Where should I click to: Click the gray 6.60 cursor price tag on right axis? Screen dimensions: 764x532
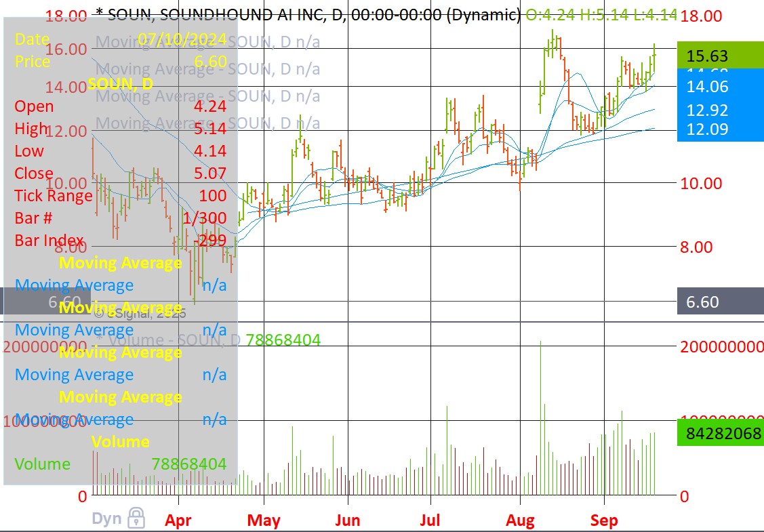[720, 302]
